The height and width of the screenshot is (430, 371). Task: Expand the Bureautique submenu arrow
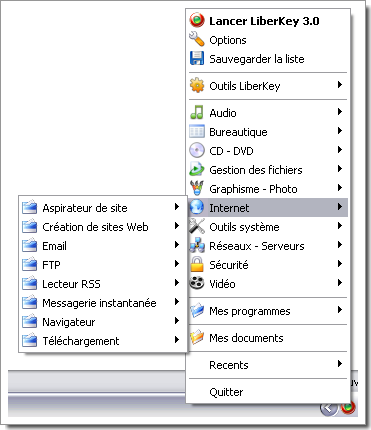(x=340, y=131)
